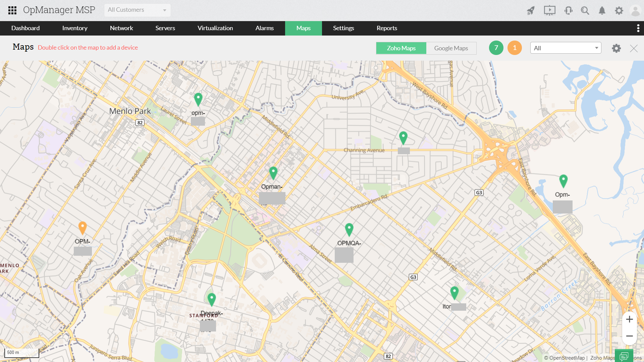Toggle orange 1 status filter badge

(515, 48)
